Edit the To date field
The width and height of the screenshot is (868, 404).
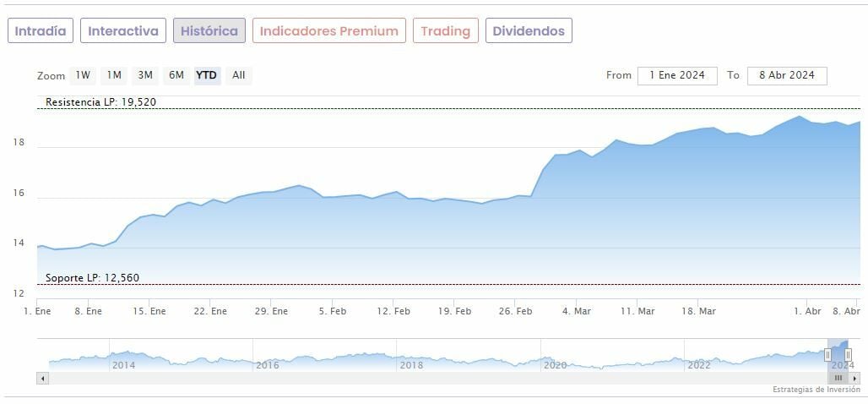click(x=787, y=75)
